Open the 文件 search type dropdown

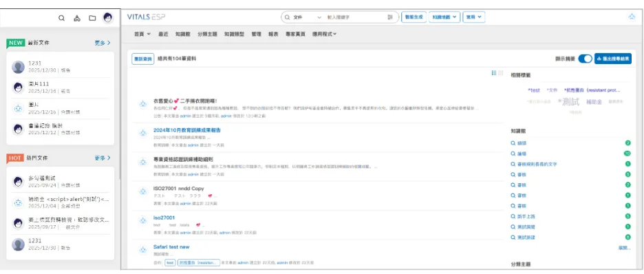tap(307, 17)
